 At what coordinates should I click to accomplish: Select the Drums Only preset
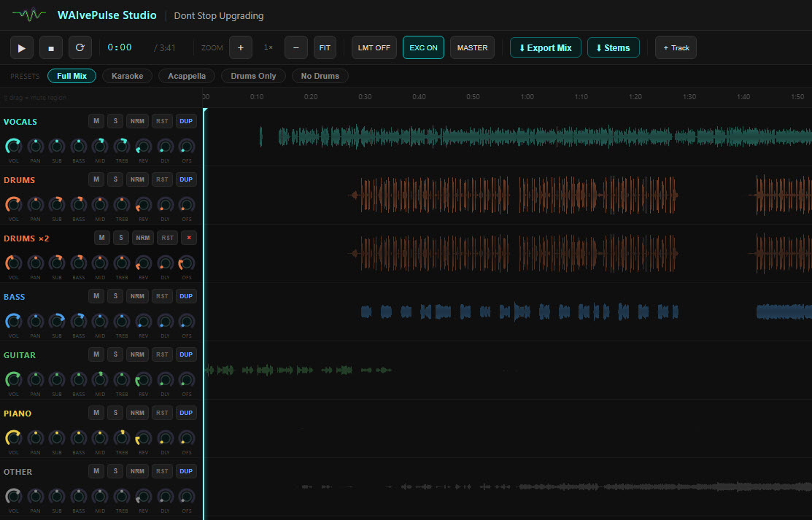(253, 76)
